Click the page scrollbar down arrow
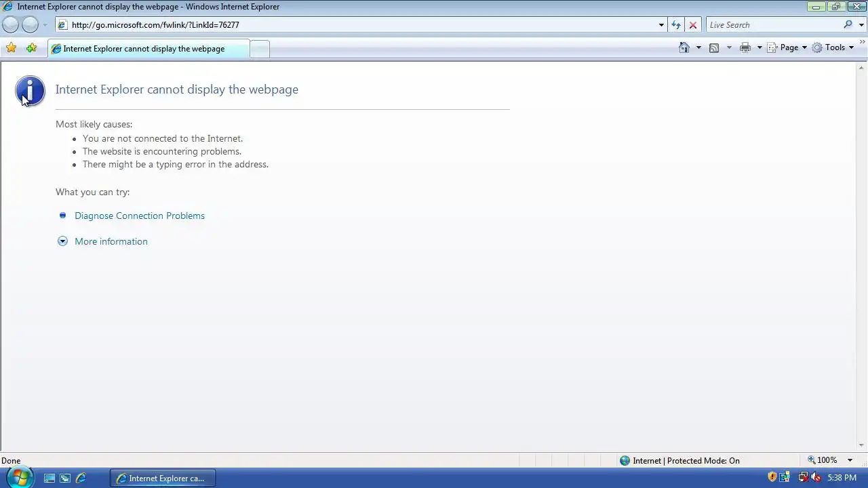 [x=862, y=445]
